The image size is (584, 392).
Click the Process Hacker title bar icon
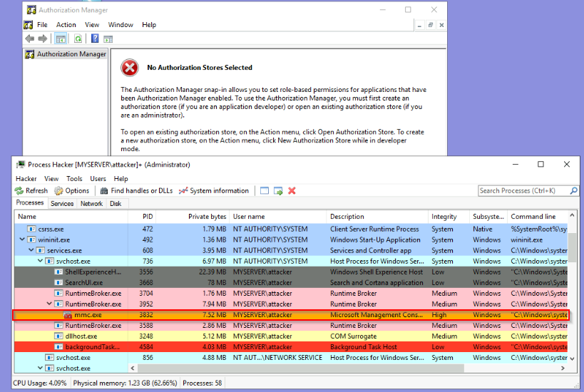coord(21,165)
